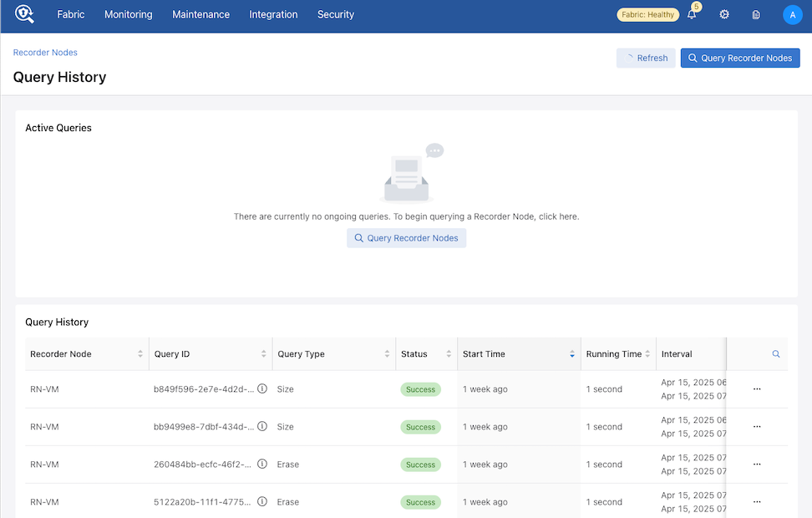The height and width of the screenshot is (518, 812).
Task: Show info for query 5122a20b-11f1-4775
Action: pos(262,501)
